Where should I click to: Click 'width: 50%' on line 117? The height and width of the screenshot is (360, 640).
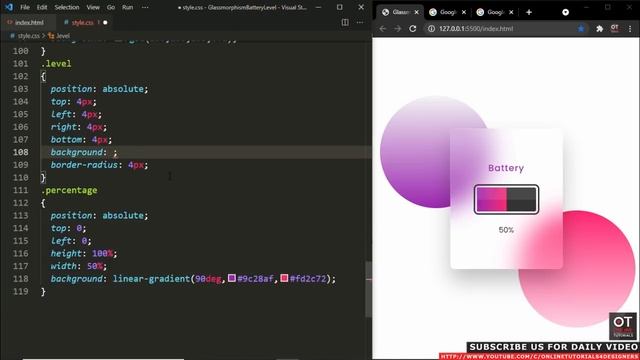pyautogui.click(x=78, y=266)
